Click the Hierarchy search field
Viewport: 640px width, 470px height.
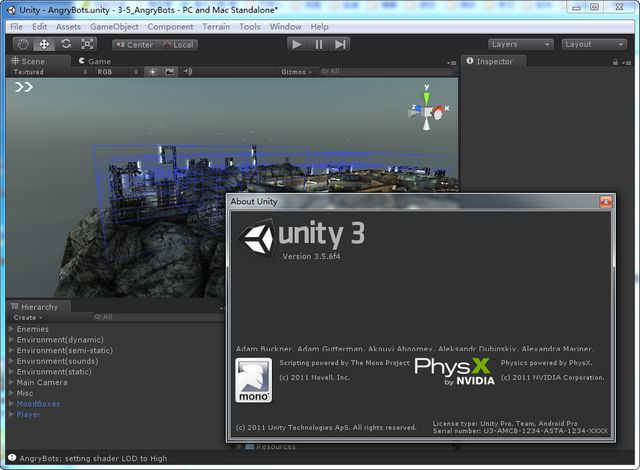pyautogui.click(x=157, y=317)
